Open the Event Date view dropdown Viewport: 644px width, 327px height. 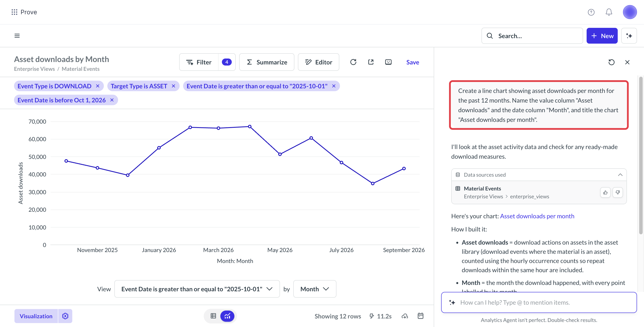coord(197,289)
